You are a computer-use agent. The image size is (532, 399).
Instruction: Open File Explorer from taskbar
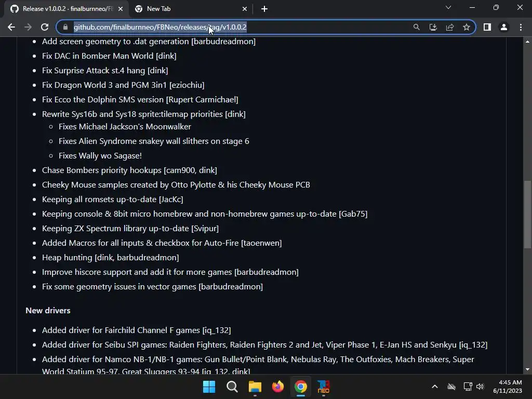(x=255, y=387)
